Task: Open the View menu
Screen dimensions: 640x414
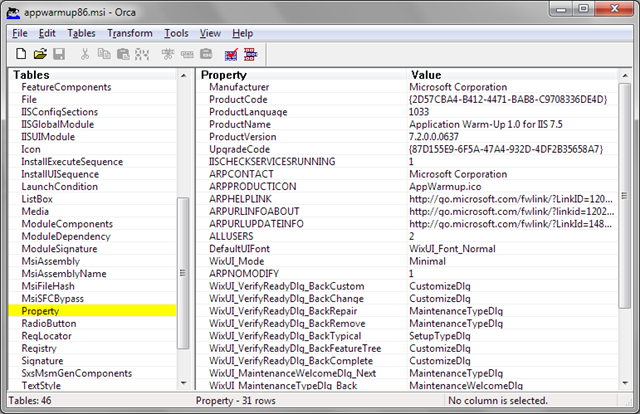Action: coord(210,33)
